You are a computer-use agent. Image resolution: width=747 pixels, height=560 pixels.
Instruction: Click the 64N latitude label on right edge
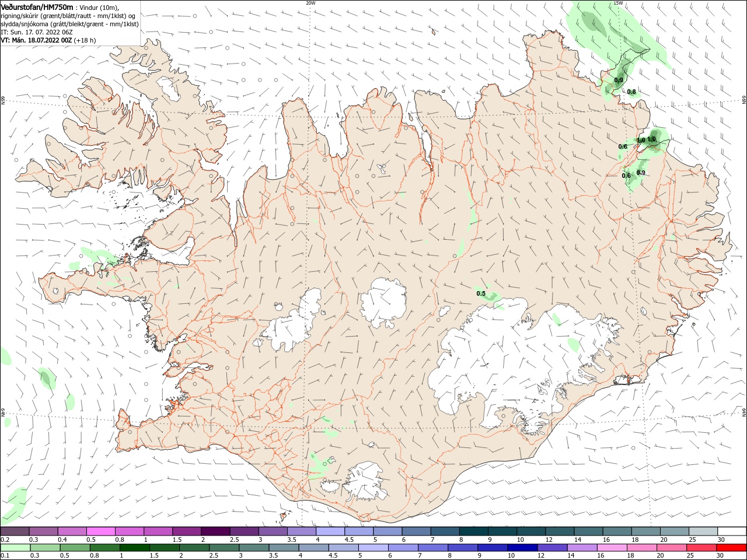[744, 412]
